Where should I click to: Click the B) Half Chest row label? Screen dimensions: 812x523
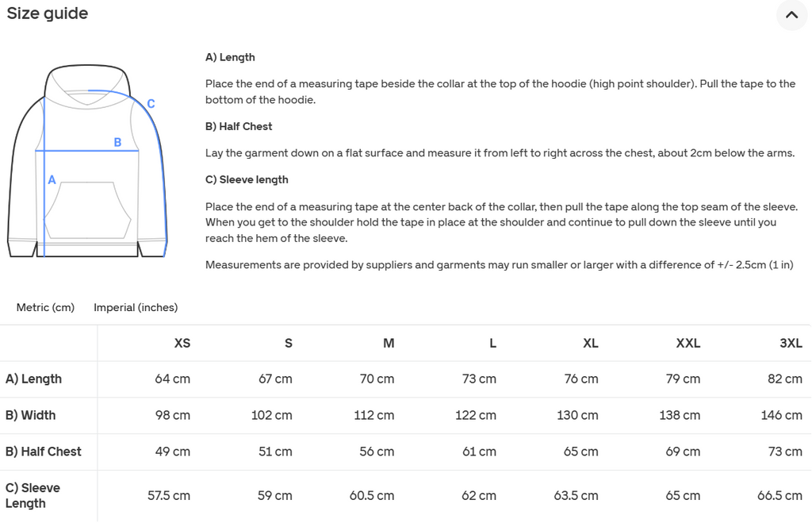(44, 452)
